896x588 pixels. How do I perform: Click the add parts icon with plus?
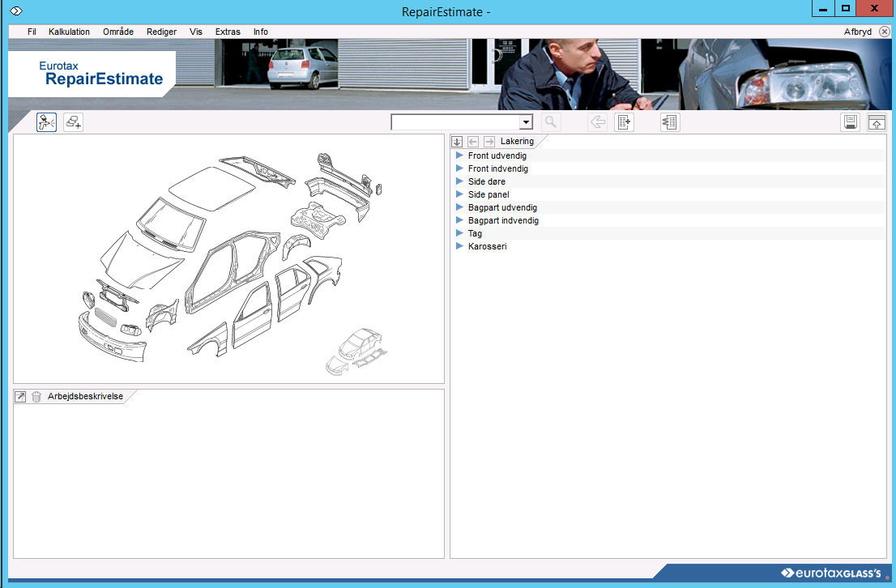(x=73, y=121)
